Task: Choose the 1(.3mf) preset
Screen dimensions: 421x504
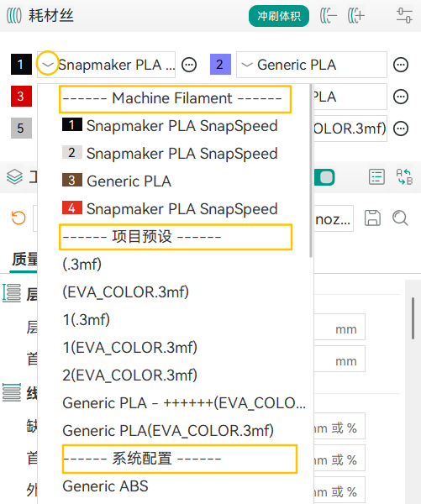Action: (174, 320)
